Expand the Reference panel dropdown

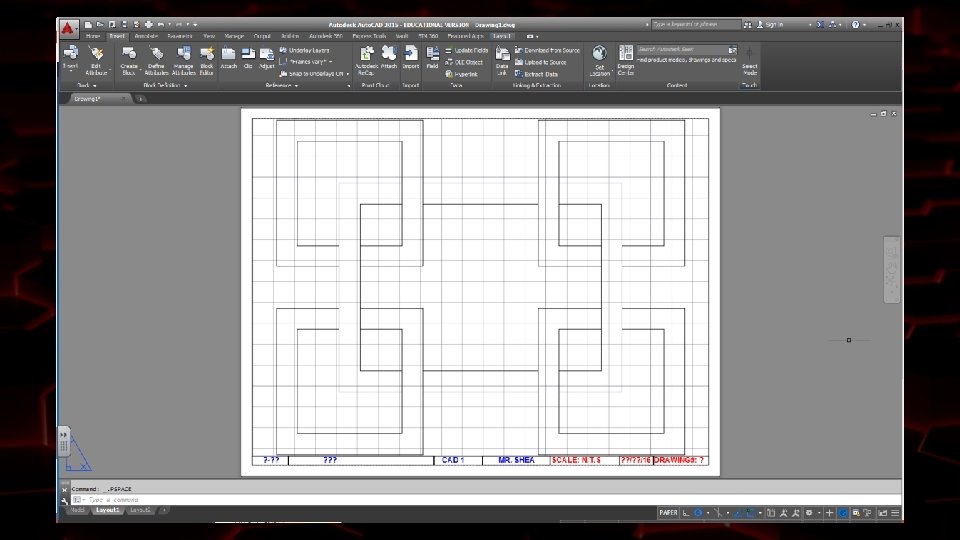coord(296,86)
